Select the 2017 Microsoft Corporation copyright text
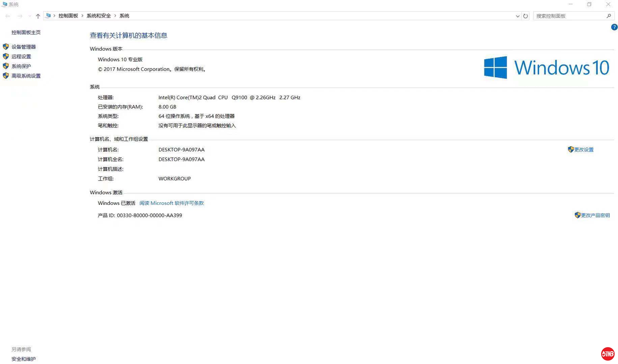 [x=152, y=69]
